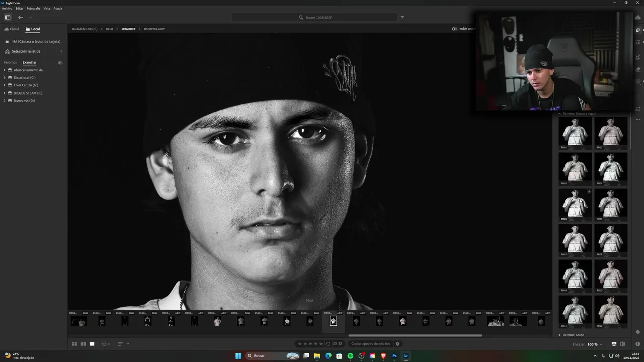The height and width of the screenshot is (362, 644).
Task: Go to DCIM breadcrumb
Action: (109, 29)
